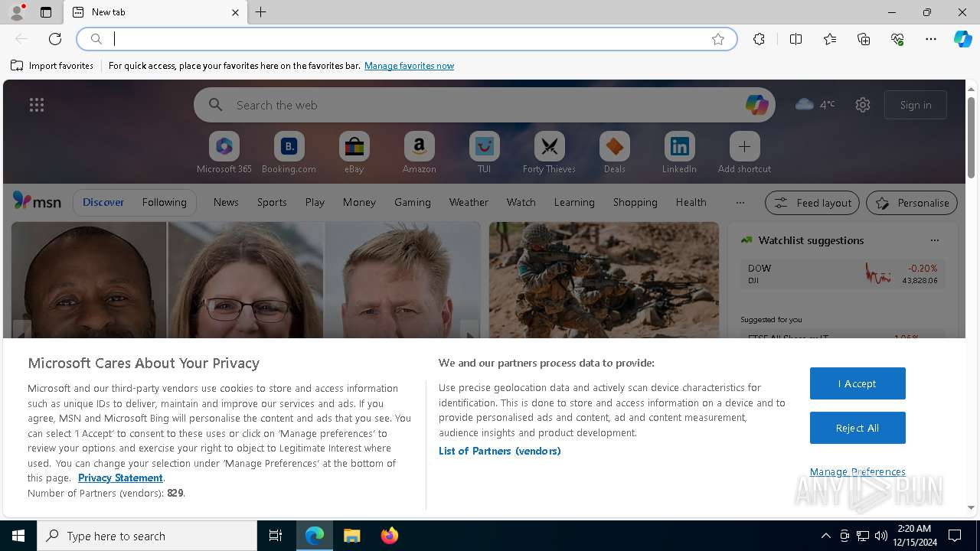980x551 pixels.
Task: Open the Windows Start menu
Action: (x=18, y=536)
